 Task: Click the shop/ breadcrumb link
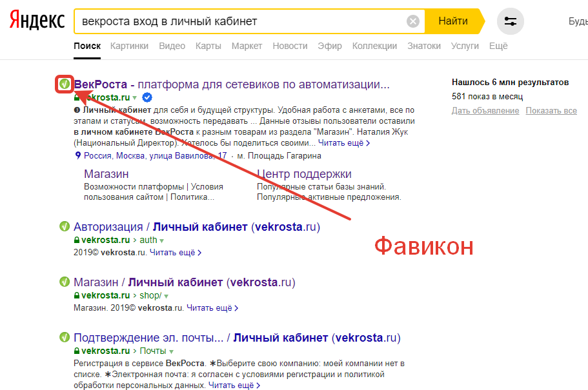(151, 296)
